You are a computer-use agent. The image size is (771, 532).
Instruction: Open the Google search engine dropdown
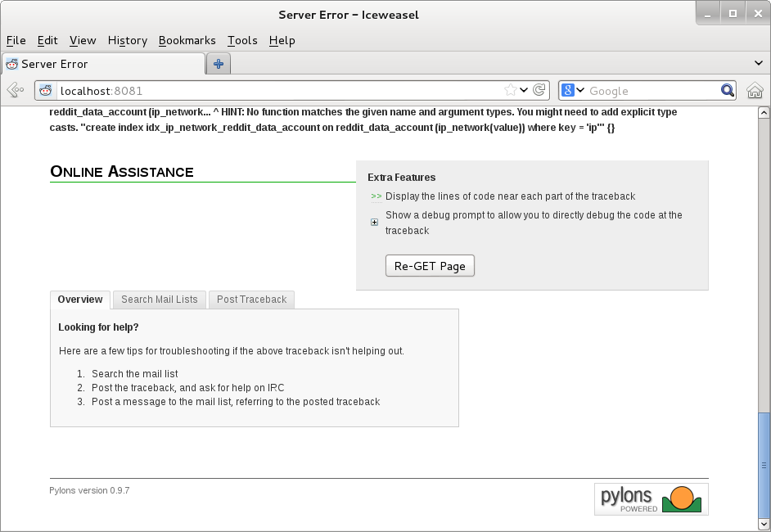[574, 91]
